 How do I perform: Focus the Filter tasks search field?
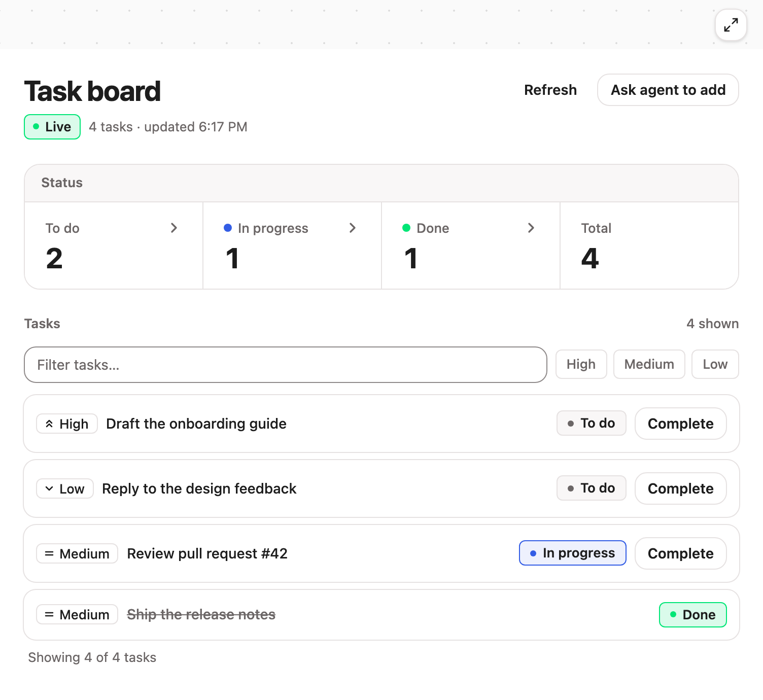(286, 365)
